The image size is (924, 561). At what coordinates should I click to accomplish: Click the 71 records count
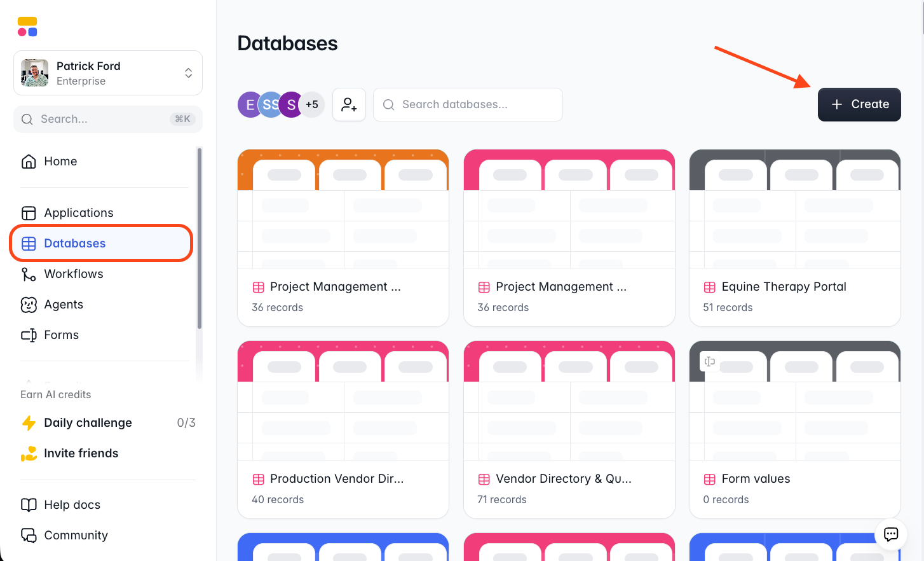502,500
